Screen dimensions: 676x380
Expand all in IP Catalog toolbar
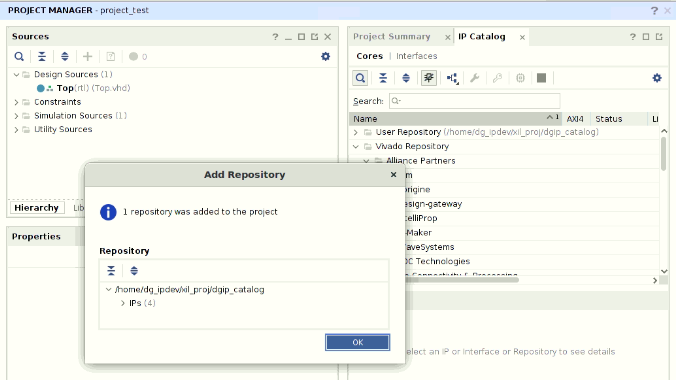pyautogui.click(x=406, y=78)
